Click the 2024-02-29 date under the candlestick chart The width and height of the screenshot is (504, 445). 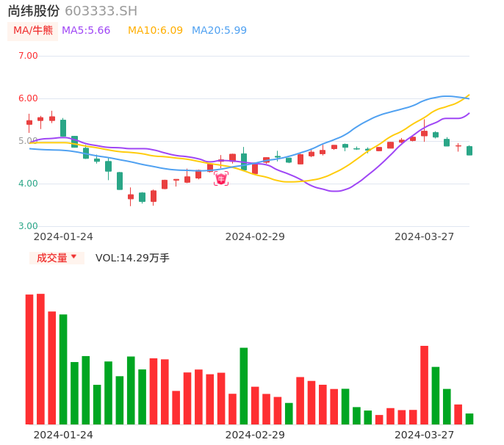click(x=255, y=236)
